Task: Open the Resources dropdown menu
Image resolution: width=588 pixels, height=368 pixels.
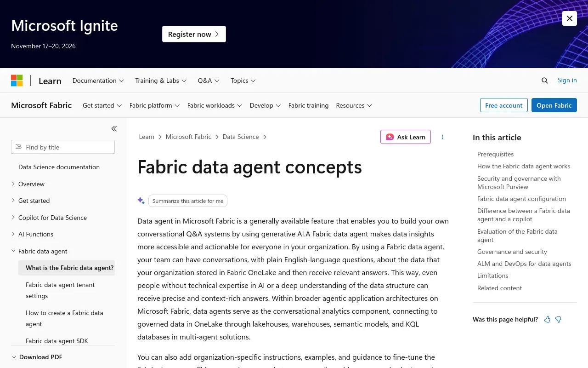Action: tap(354, 105)
